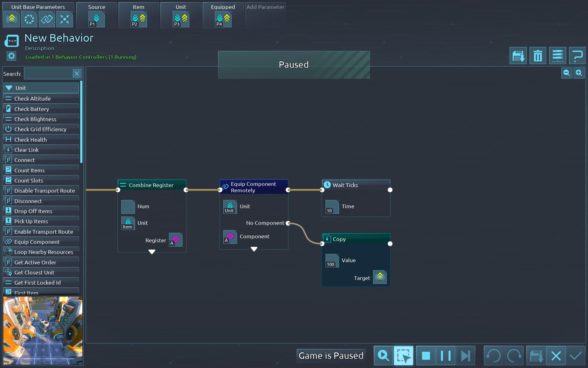This screenshot has height=368, width=588.
Task: Click the Search input field
Action: click(x=48, y=74)
